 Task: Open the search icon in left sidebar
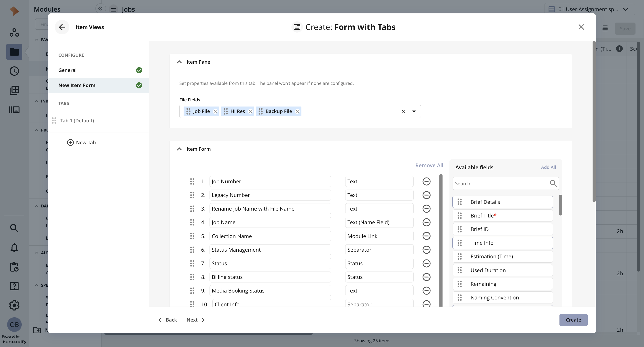tap(14, 228)
